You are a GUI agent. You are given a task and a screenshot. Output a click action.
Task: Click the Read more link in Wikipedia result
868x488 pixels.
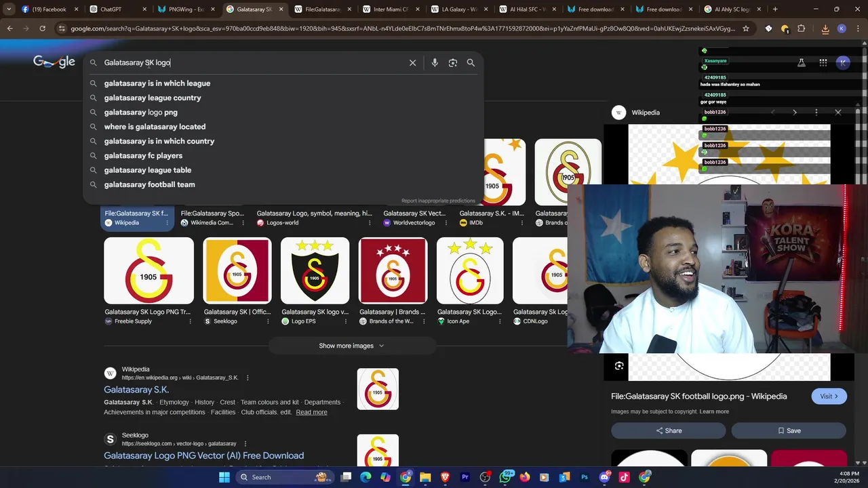(311, 412)
